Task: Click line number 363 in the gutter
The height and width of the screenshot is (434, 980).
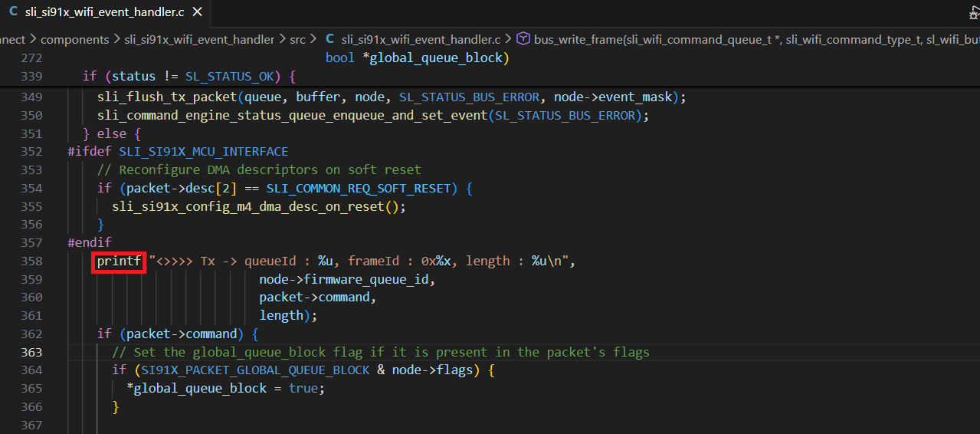Action: pos(53,352)
